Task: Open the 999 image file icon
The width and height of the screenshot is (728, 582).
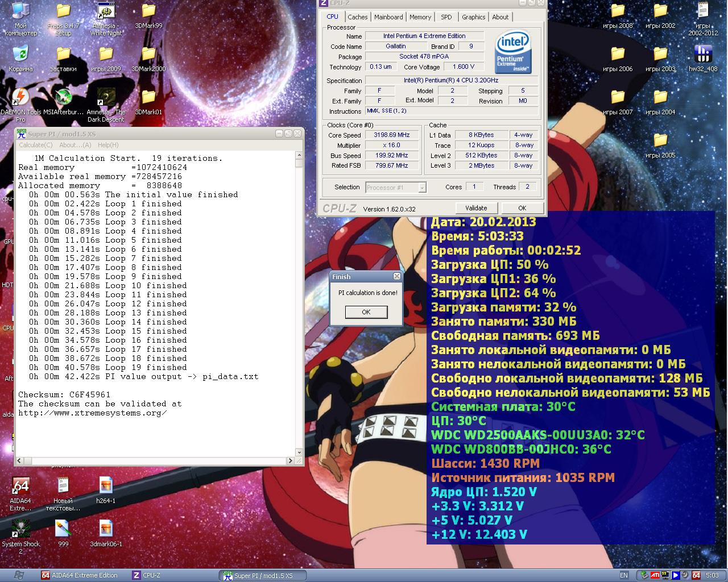Action: (x=63, y=534)
